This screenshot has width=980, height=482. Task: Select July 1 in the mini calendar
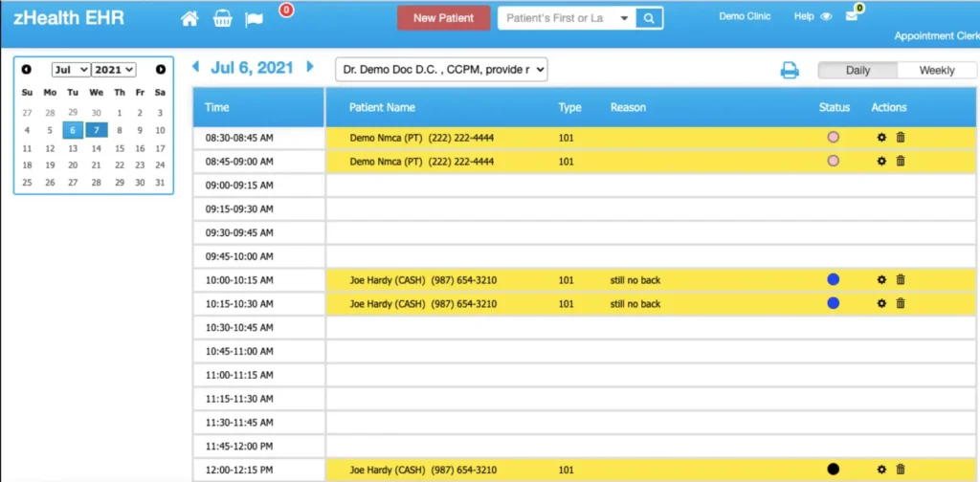coord(120,113)
